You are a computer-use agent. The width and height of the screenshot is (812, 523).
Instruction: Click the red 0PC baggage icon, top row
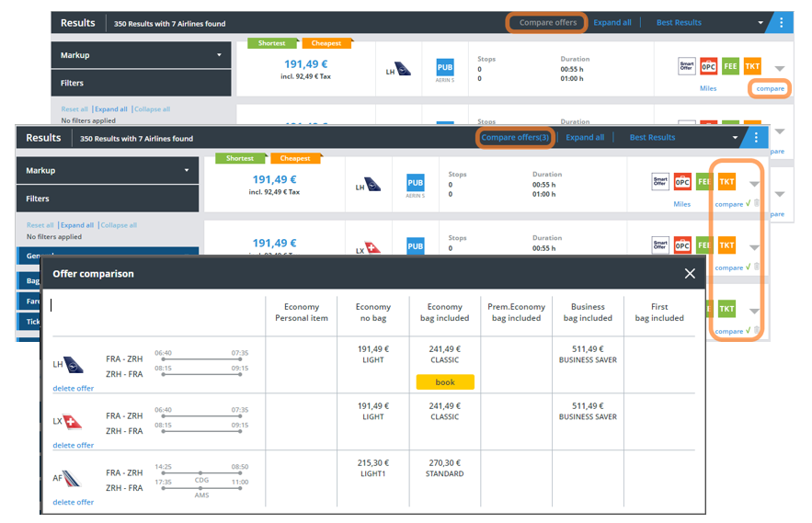coord(708,66)
